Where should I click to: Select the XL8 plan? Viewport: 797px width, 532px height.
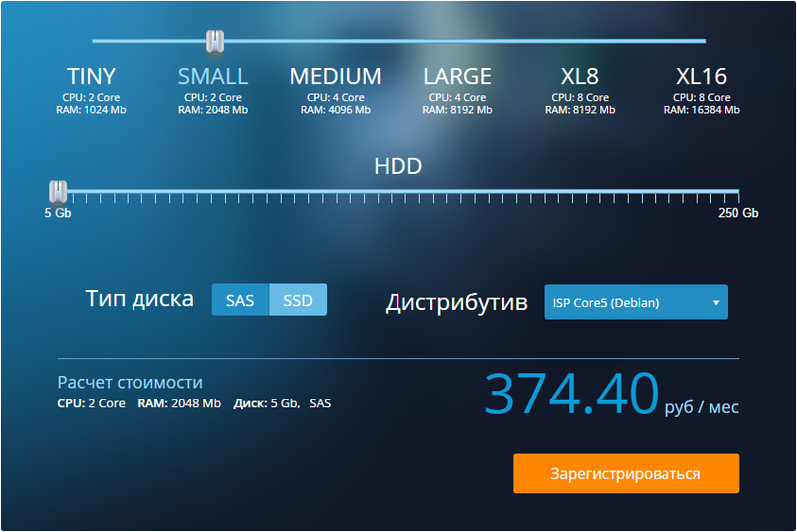click(580, 77)
